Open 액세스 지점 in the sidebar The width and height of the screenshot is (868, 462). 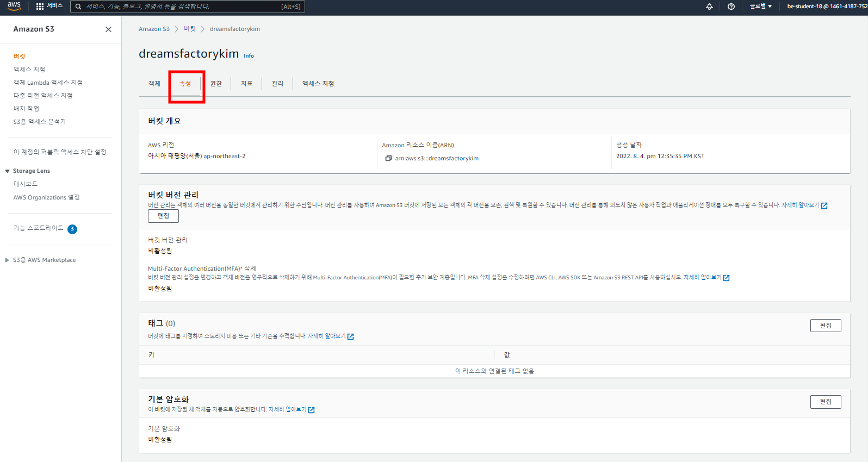[29, 70]
